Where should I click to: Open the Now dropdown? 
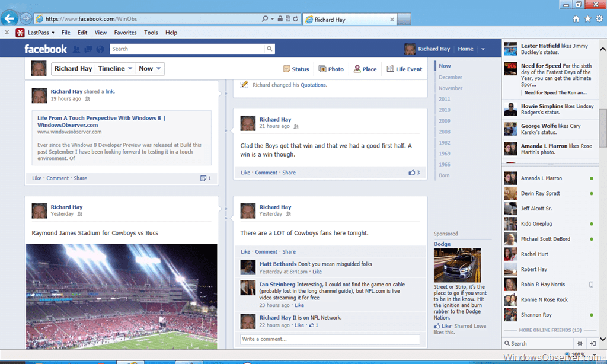[150, 69]
